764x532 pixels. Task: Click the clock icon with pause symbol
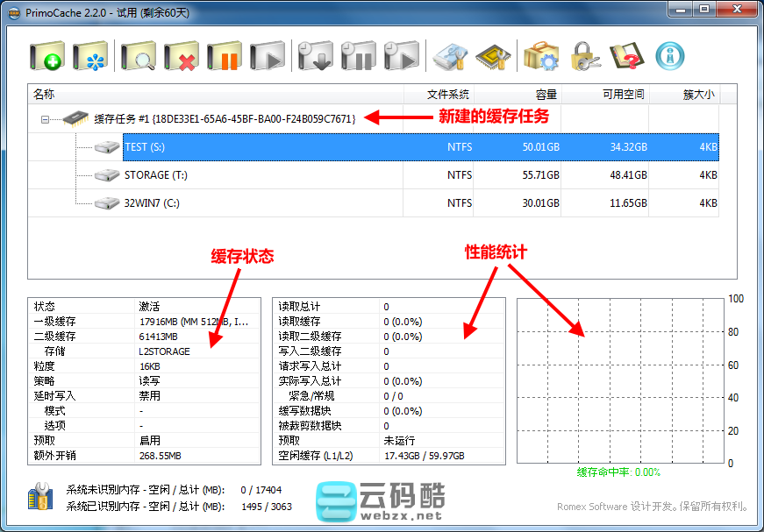pyautogui.click(x=358, y=57)
